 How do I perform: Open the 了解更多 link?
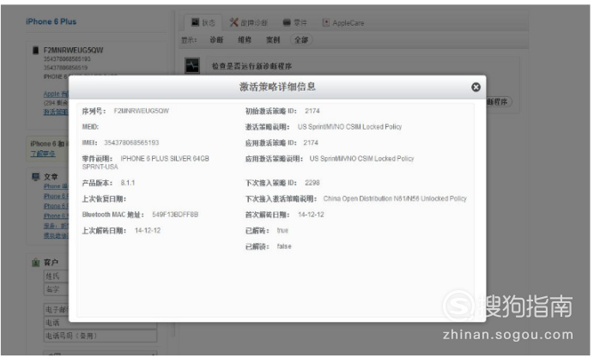[43, 154]
